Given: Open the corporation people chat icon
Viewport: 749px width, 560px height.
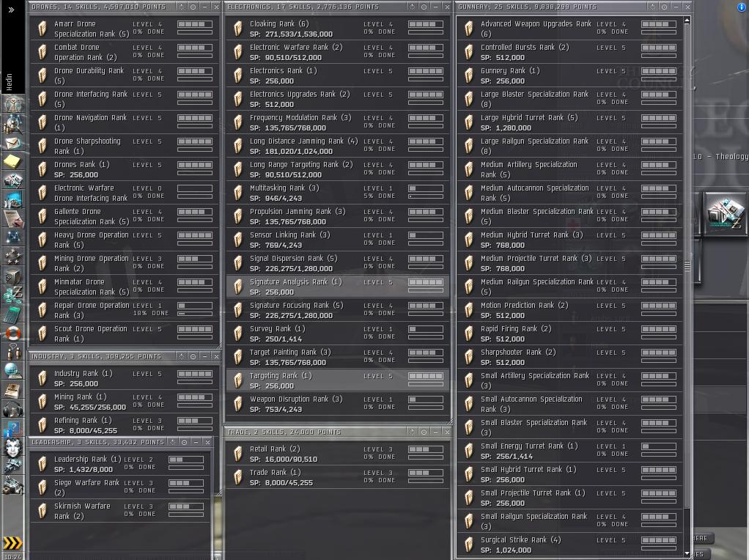Looking at the screenshot, I should (13, 352).
